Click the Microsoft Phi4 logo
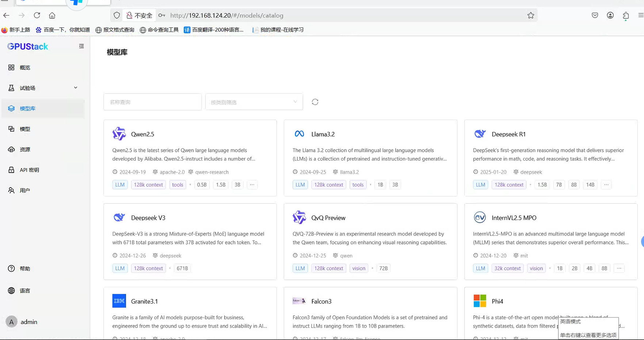 coord(480,301)
